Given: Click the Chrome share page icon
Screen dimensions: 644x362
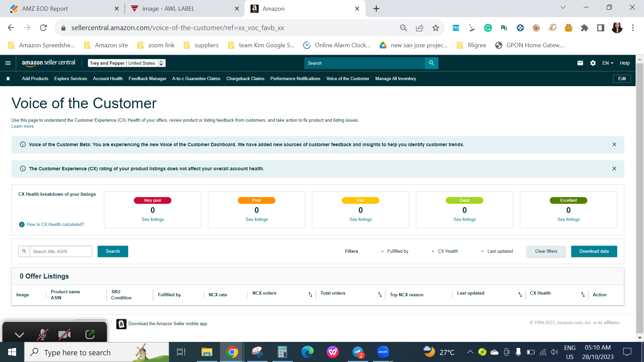Looking at the screenshot, I should coord(420,28).
